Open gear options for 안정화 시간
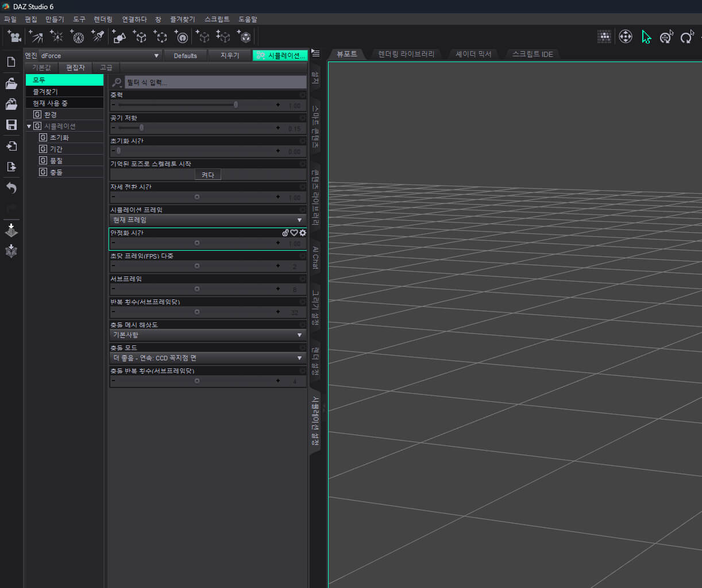The image size is (702, 588). tap(303, 233)
